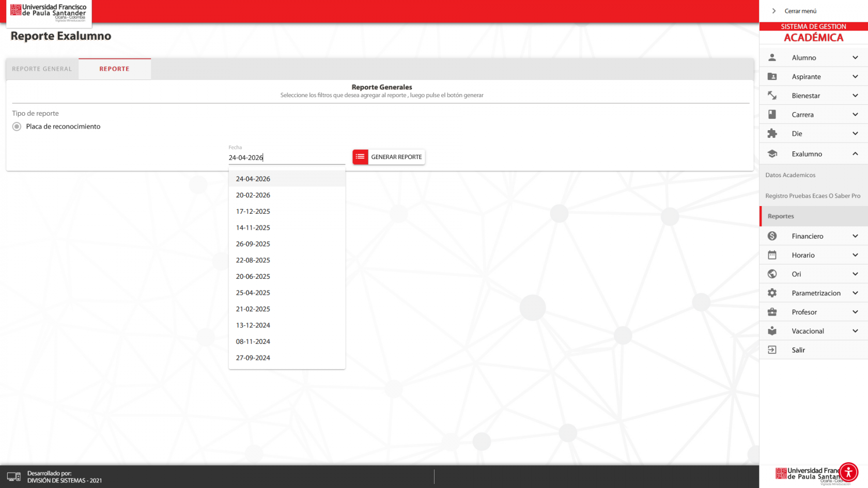Select Placa de reconocimiento radio button
The image size is (868, 488).
tap(17, 127)
